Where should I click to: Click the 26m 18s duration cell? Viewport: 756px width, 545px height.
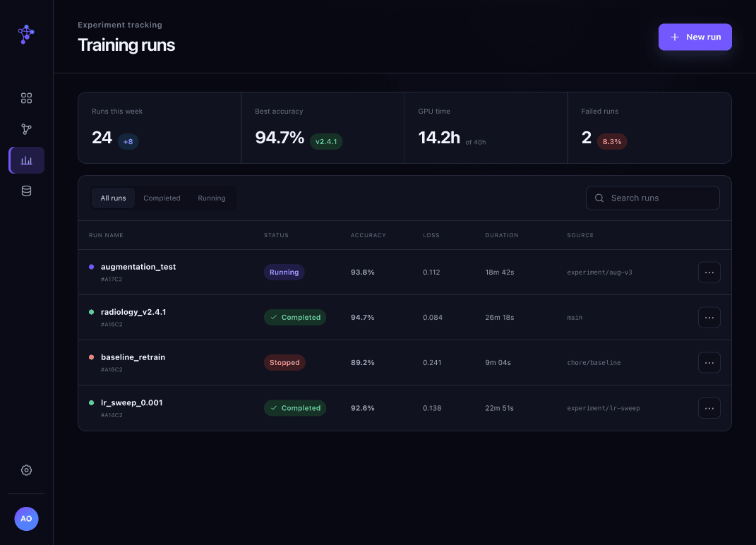500,318
